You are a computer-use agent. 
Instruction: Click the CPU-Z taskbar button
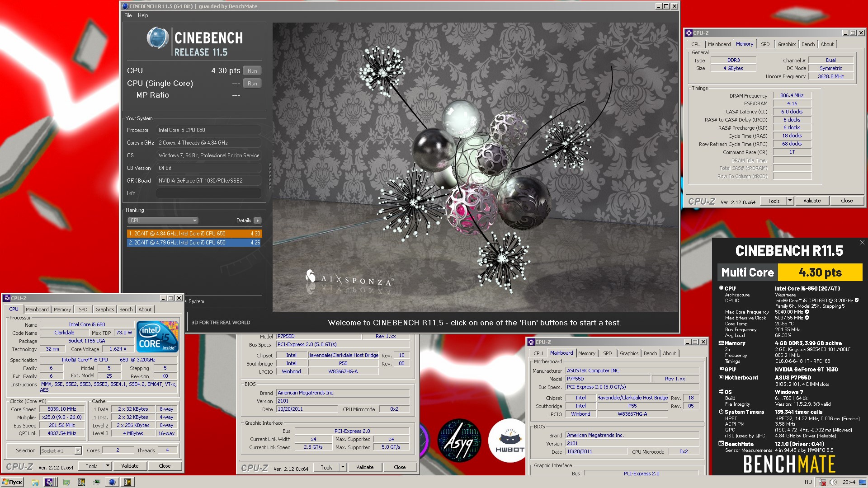pos(49,482)
